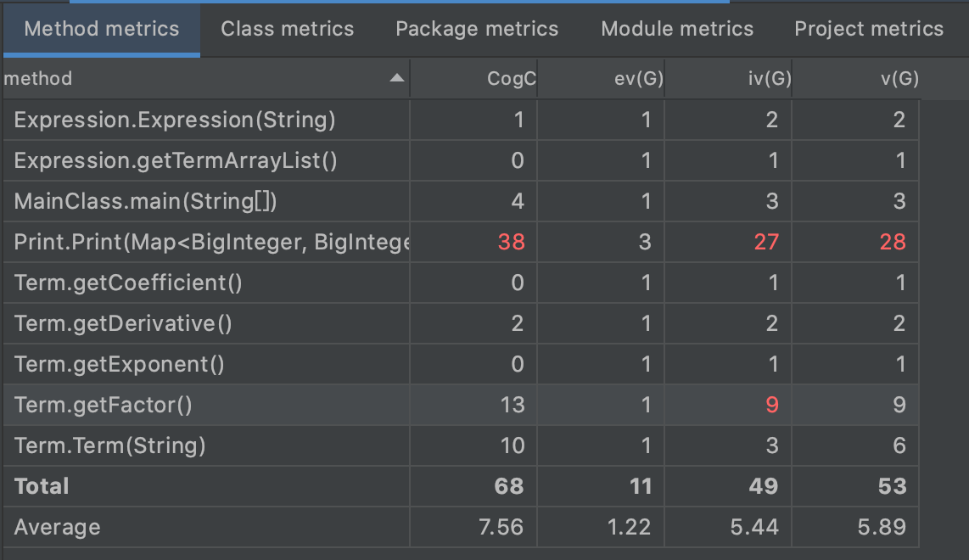Open the Package metrics tab

(477, 29)
